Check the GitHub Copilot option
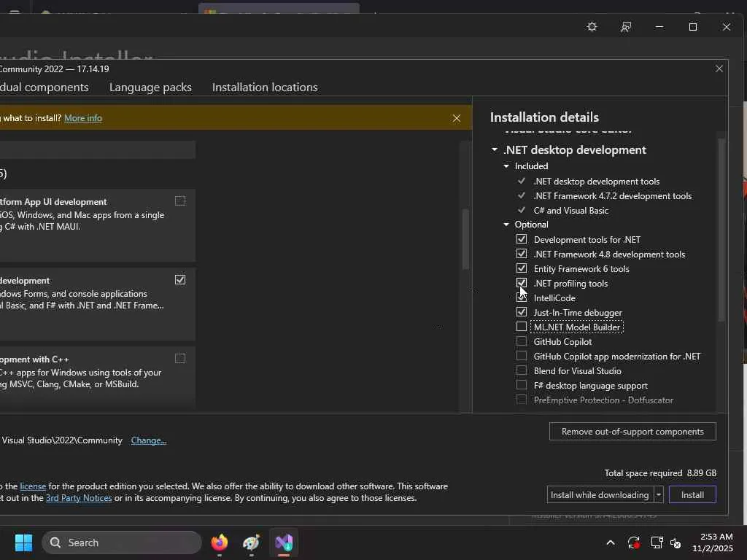747x560 pixels. (522, 341)
